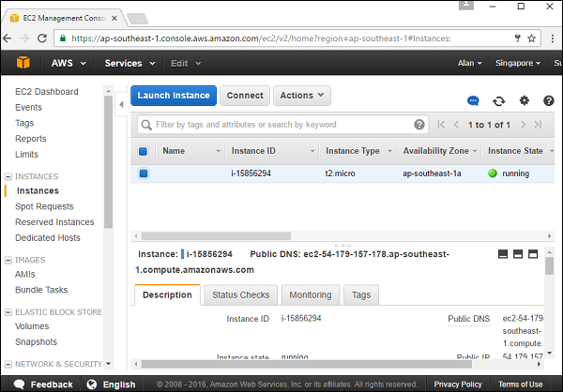Screen dimensions: 563x392
Task: Maximize details pane layout icon
Action: (x=533, y=254)
